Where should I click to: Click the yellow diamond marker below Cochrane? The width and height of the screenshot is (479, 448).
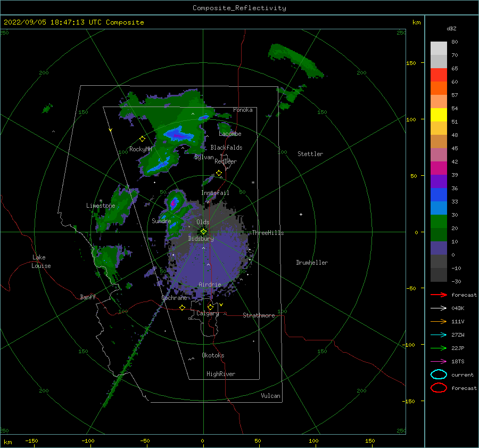182,308
